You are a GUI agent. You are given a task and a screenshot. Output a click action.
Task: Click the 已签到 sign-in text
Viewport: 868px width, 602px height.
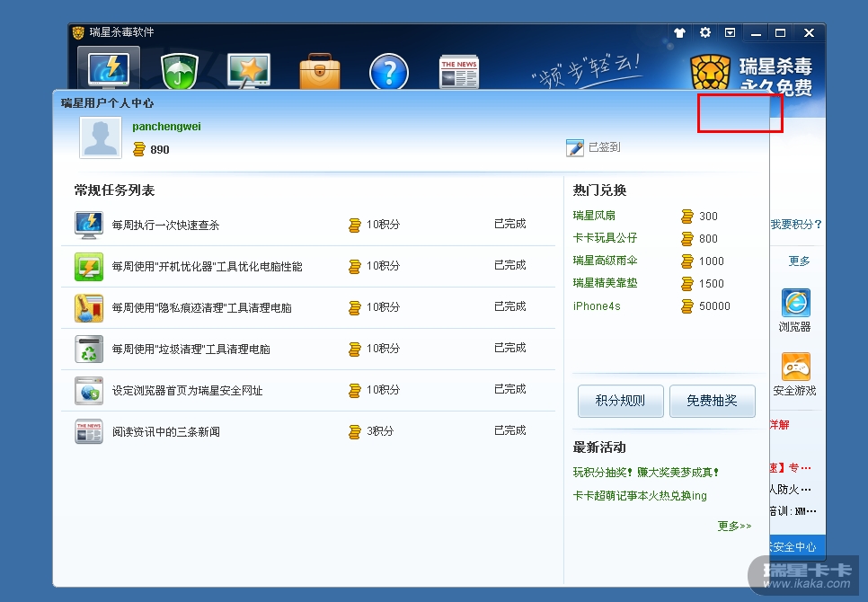(604, 147)
